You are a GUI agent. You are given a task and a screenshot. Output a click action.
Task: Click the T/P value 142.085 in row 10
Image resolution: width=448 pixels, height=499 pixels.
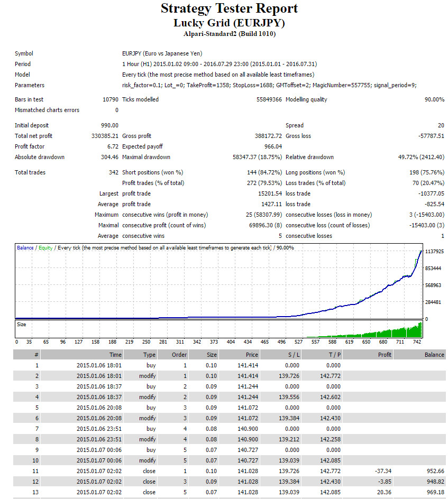click(x=330, y=460)
